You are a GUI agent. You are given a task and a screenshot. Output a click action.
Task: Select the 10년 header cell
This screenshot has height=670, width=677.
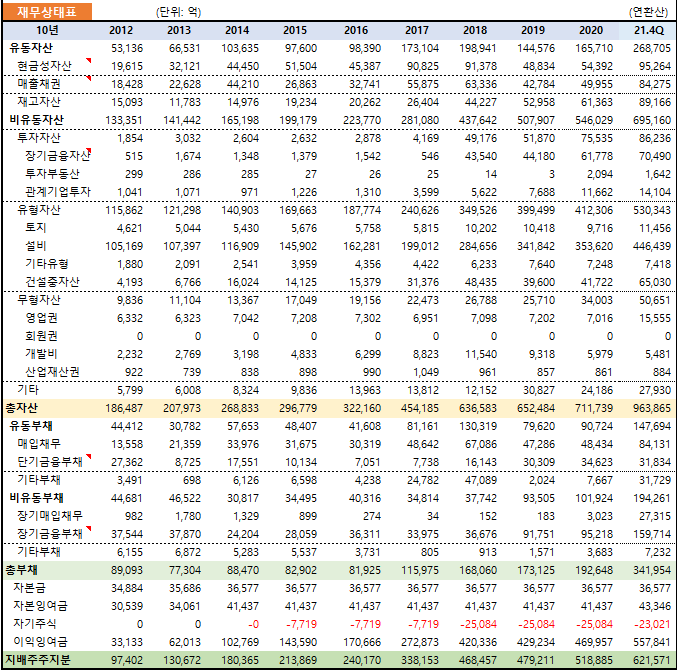coord(47,30)
